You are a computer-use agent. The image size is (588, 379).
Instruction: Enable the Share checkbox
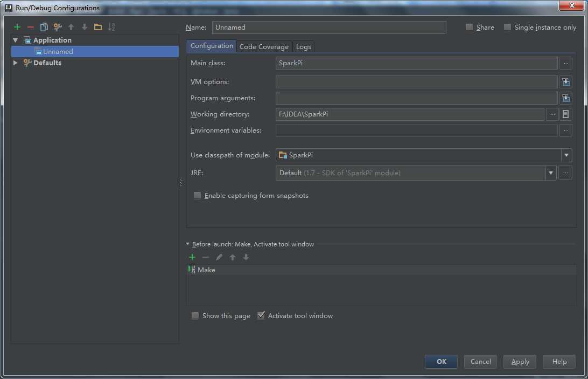469,27
